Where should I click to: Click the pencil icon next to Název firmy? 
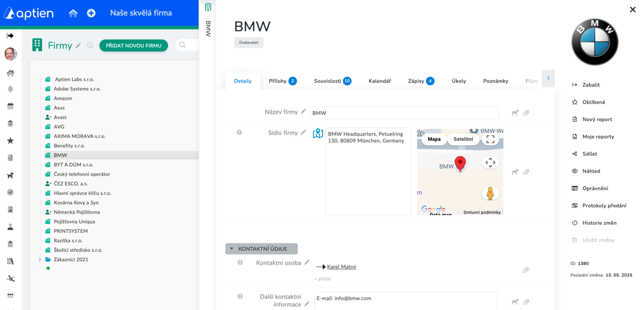click(304, 112)
